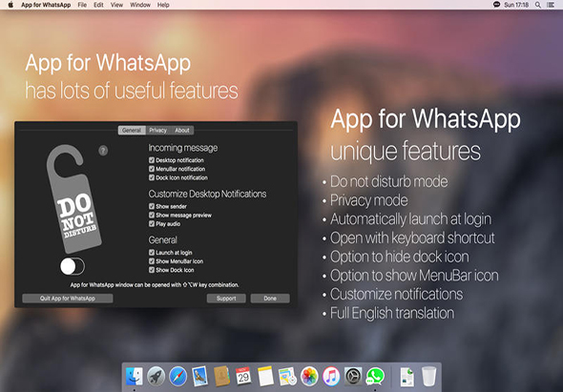Click the Sun 17:18 clock
This screenshot has width=563, height=392.
516,5
